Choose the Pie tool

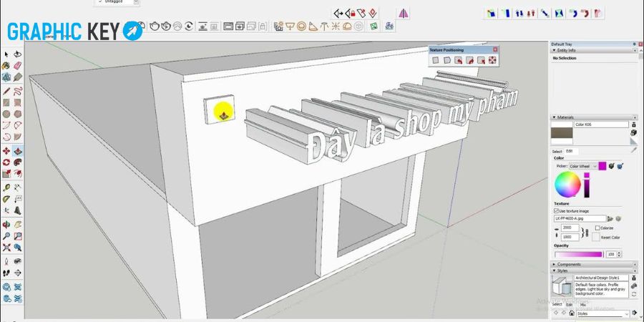[x=18, y=137]
